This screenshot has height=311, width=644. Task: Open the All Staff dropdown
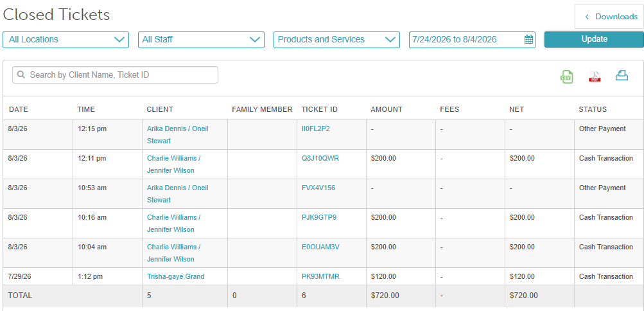point(201,40)
